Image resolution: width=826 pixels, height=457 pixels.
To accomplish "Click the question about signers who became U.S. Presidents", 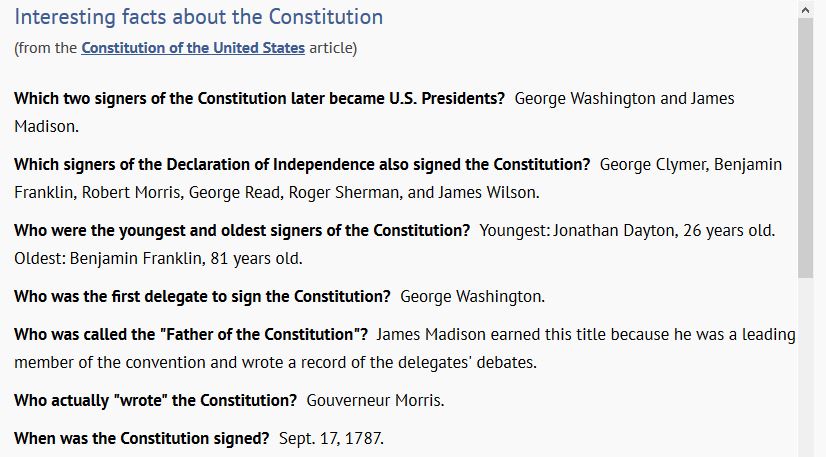I will coord(259,98).
